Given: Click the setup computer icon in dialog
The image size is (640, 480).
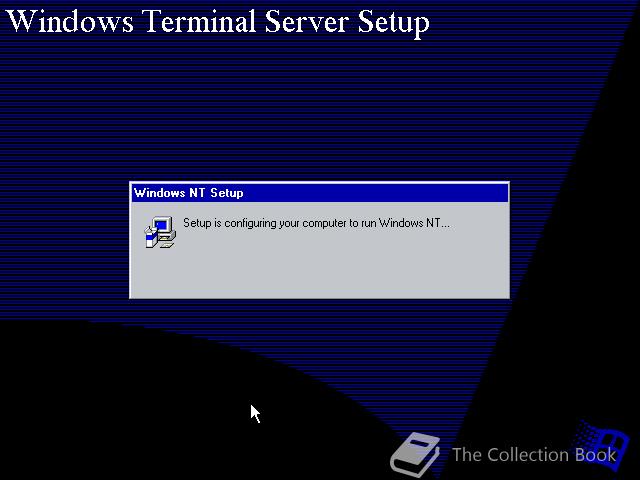Looking at the screenshot, I should (x=160, y=232).
